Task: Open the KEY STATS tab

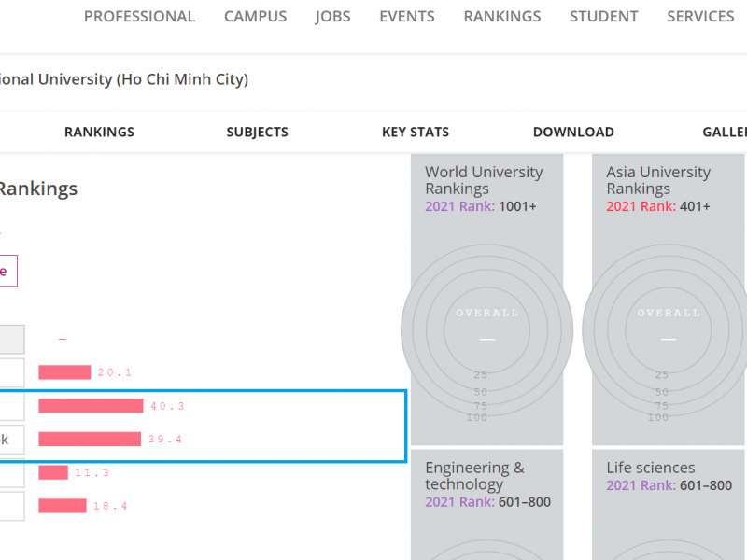Action: pos(416,133)
